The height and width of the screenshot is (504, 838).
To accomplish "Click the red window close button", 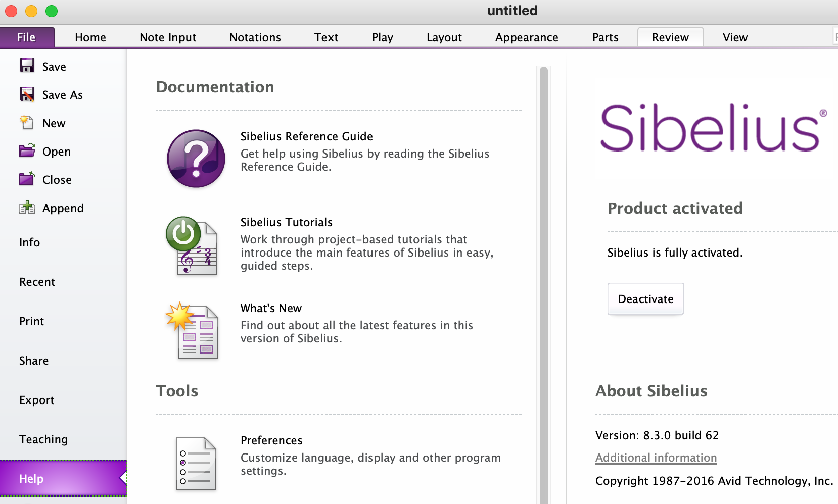I will click(x=11, y=11).
